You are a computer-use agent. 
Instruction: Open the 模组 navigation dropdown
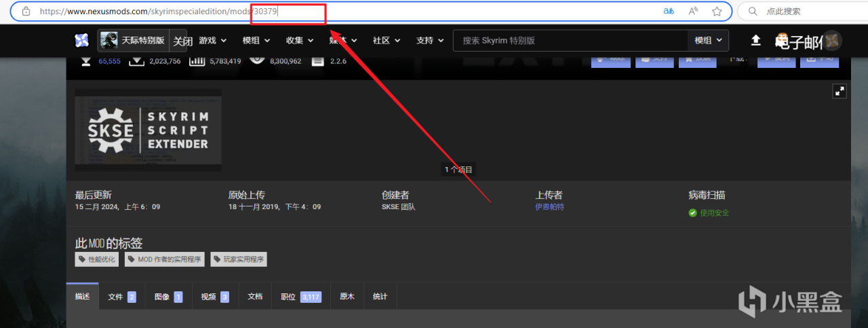[x=256, y=41]
